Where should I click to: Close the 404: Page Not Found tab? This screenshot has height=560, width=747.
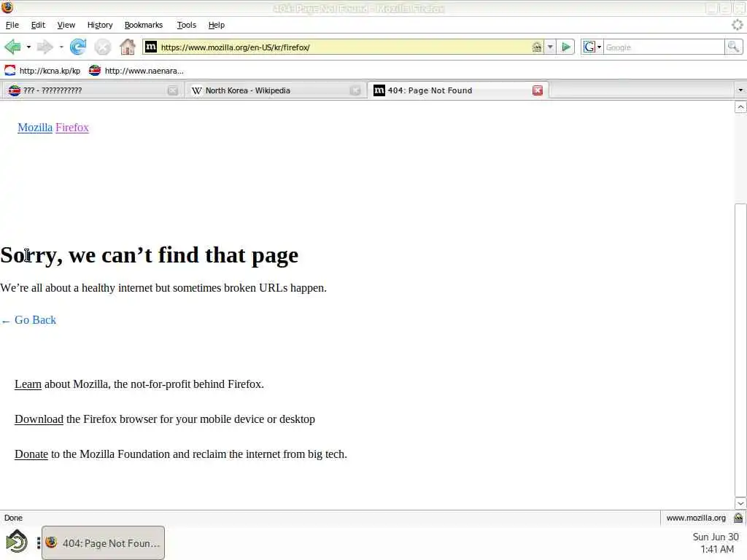[538, 90]
